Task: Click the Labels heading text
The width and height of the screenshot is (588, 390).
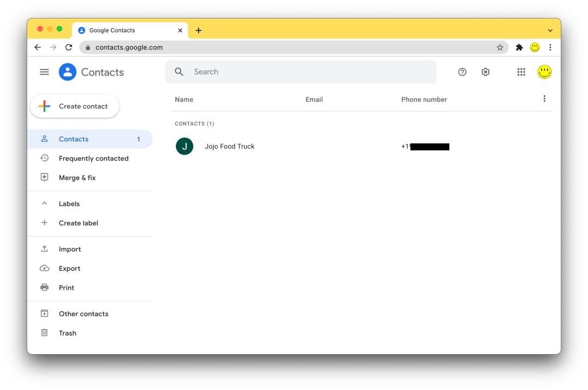Action: click(x=69, y=204)
